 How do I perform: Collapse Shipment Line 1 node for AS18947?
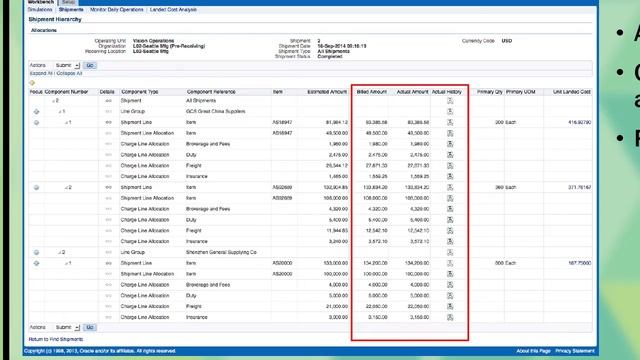point(66,122)
